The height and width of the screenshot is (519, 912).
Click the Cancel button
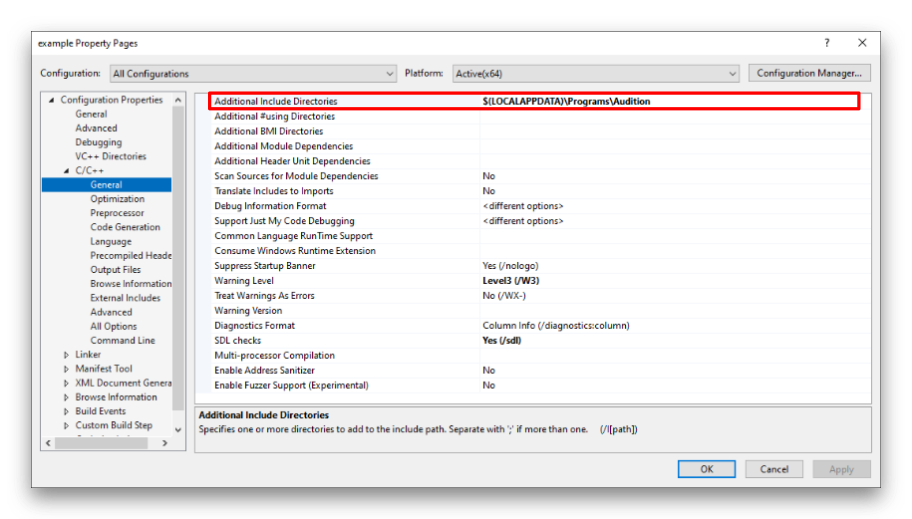point(774,469)
